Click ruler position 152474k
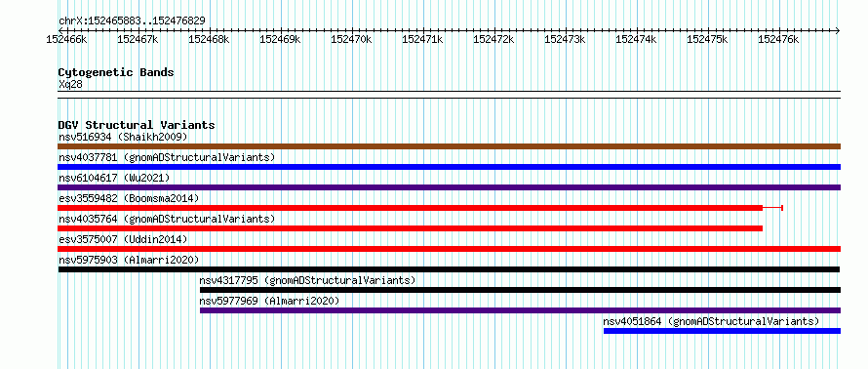The height and width of the screenshot is (369, 868). [637, 39]
